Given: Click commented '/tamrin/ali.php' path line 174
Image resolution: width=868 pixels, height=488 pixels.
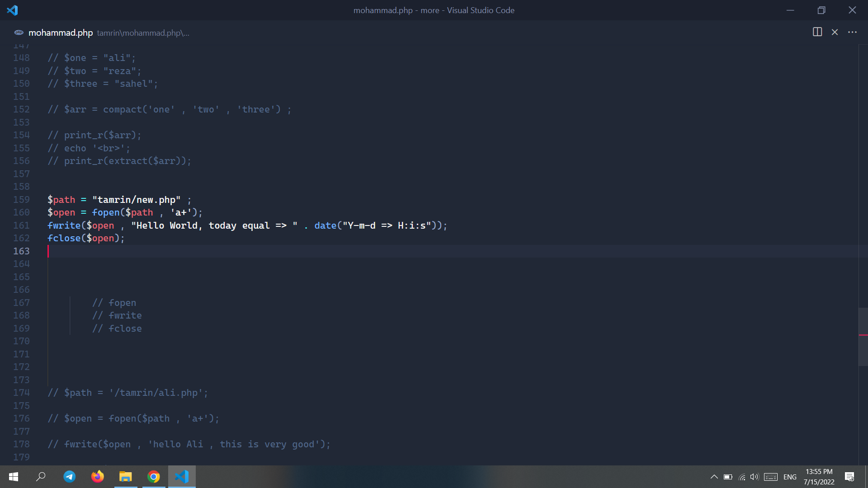Looking at the screenshot, I should pos(128,393).
